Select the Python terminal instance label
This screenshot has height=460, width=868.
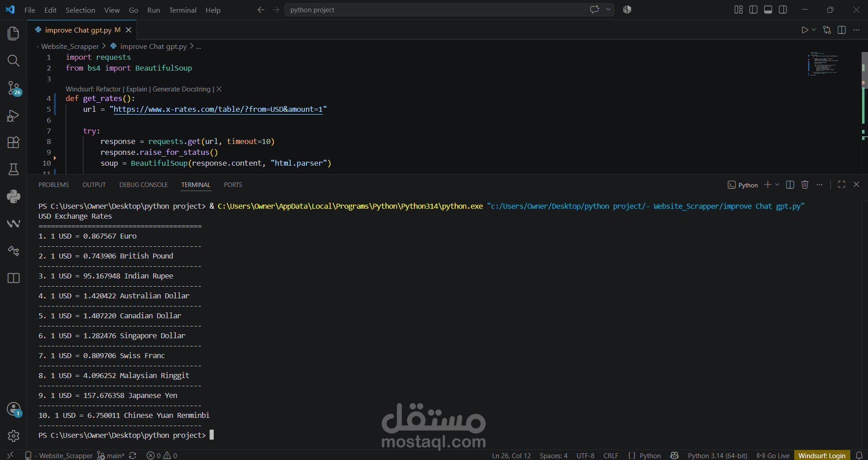click(x=743, y=185)
